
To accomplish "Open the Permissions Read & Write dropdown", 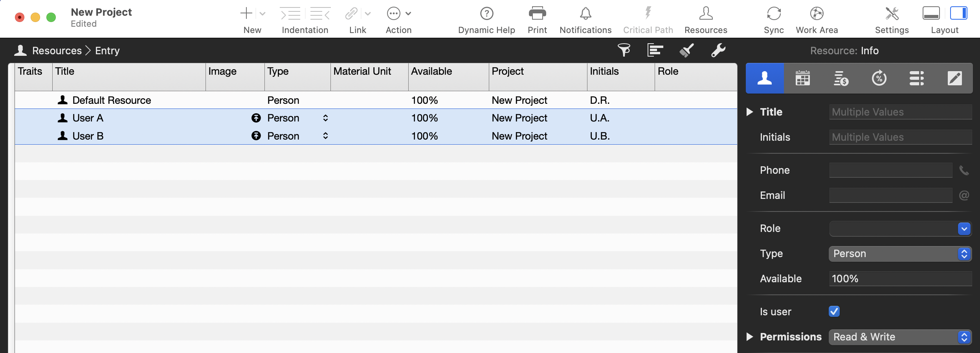I will click(x=900, y=337).
